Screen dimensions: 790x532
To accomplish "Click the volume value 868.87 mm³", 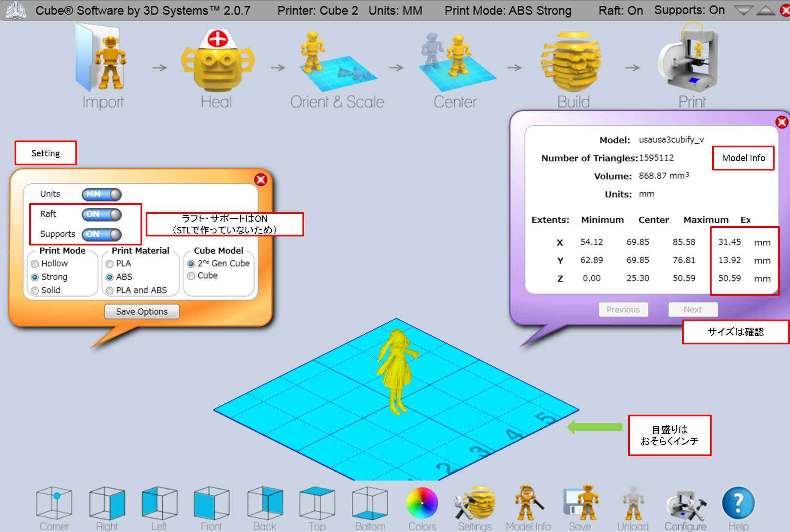I will 664,176.
